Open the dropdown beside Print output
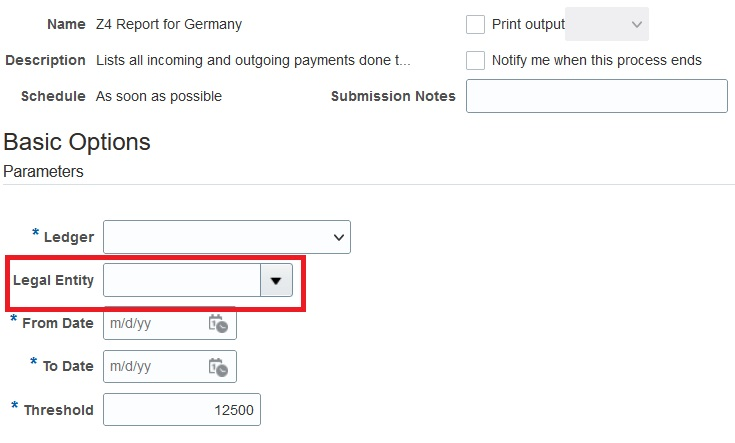Image resolution: width=735 pixels, height=443 pixels. coord(607,24)
